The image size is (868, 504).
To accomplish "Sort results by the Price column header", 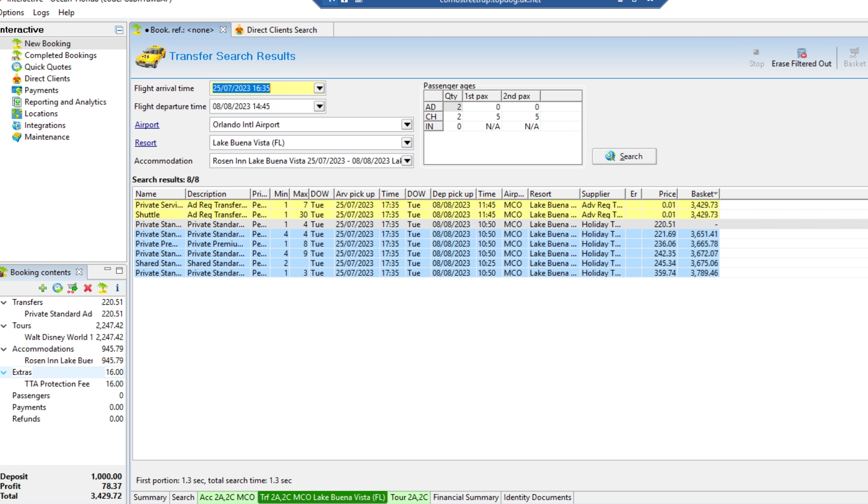I will click(659, 194).
